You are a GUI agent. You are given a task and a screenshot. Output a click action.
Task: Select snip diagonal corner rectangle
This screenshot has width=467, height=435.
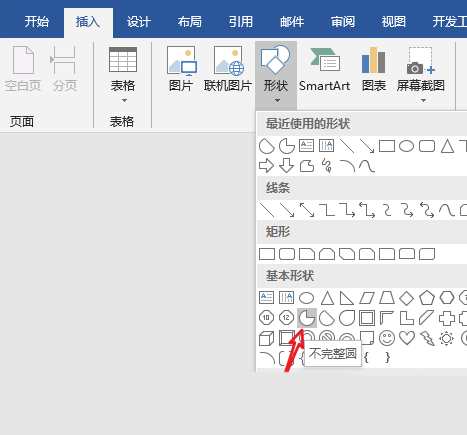347,254
